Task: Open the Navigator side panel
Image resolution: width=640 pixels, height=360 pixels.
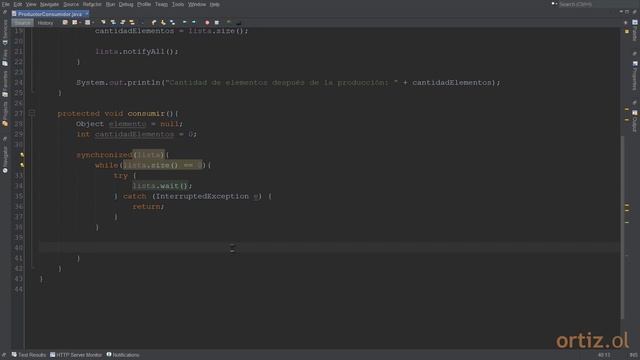Action: pyautogui.click(x=5, y=160)
